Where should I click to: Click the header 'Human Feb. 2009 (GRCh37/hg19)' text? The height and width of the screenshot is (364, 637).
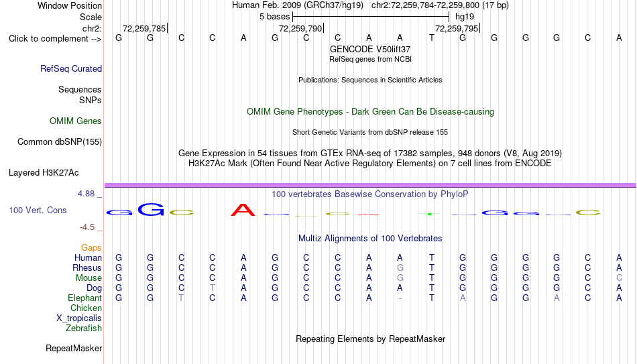(298, 5)
